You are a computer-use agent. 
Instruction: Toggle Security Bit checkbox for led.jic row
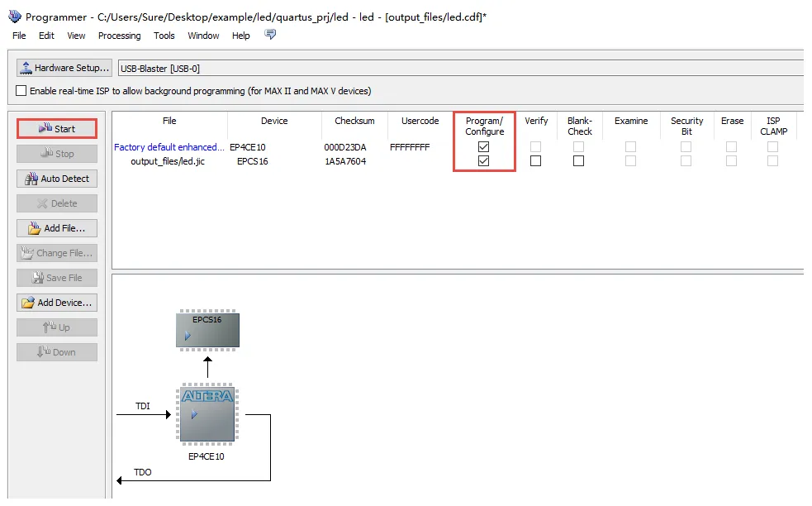click(686, 160)
